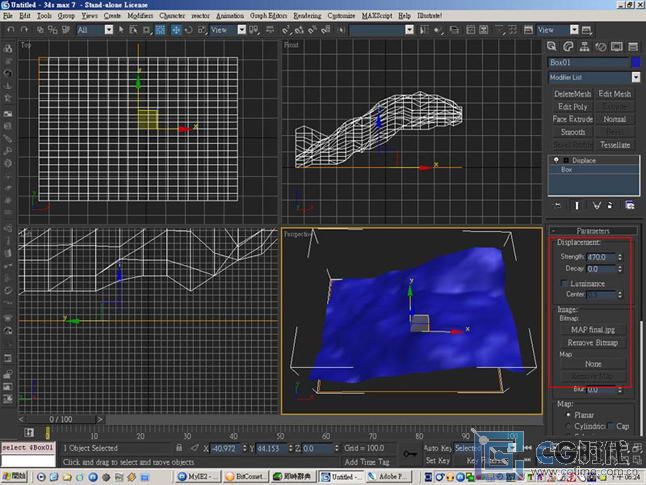646x485 pixels.
Task: Choose the Bind to Space Warp tool
Action: click(66, 30)
